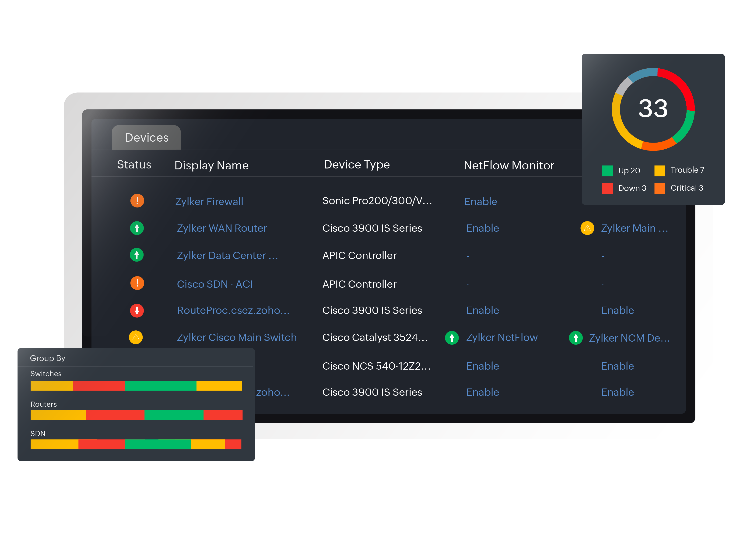This screenshot has height=560, width=747.
Task: Click the green status icon beside Zylker NCM entry
Action: (x=576, y=337)
